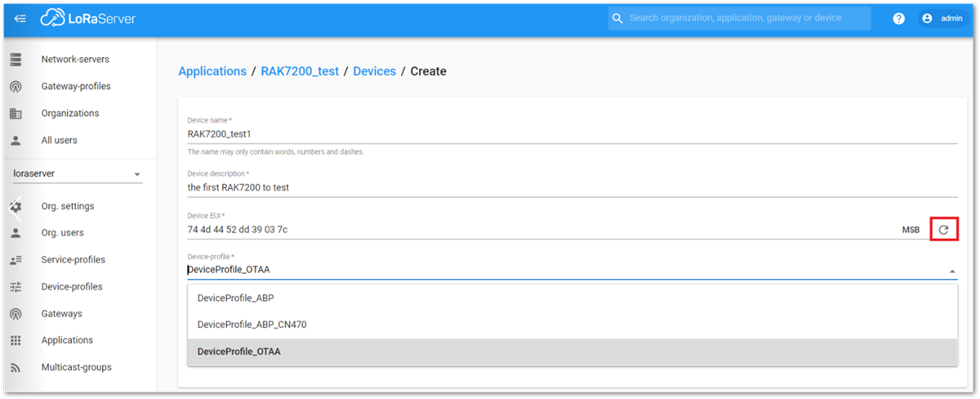Click the Applications grid icon in sidebar
This screenshot has width=980, height=399.
pyautogui.click(x=16, y=340)
